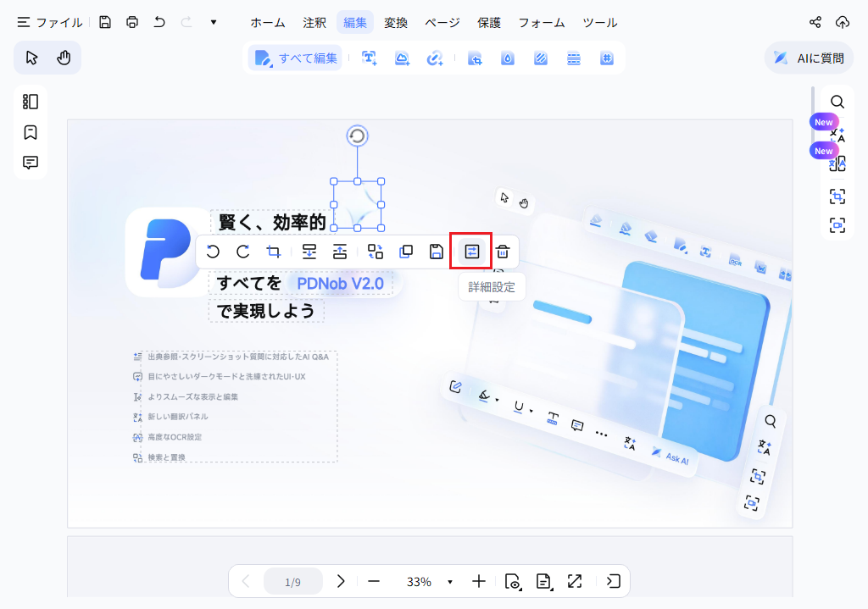Click the collapse toolbar arrow icon
The height and width of the screenshot is (609, 868).
[614, 581]
